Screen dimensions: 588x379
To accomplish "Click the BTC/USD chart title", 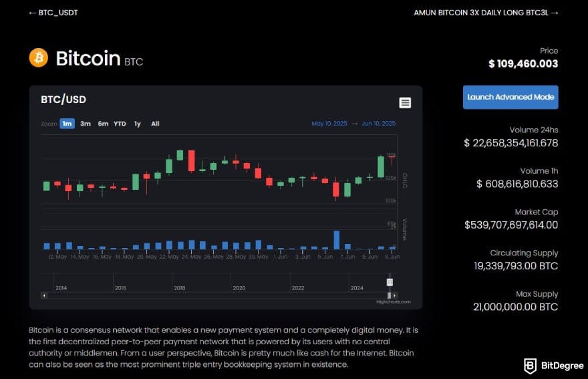I will tap(63, 100).
